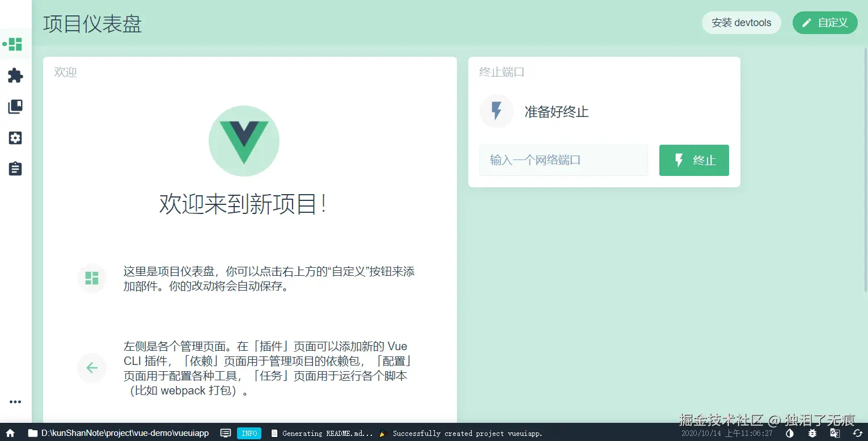Click the timestamp 2020/10/14 in status bar
The width and height of the screenshot is (868, 441).
(x=727, y=433)
